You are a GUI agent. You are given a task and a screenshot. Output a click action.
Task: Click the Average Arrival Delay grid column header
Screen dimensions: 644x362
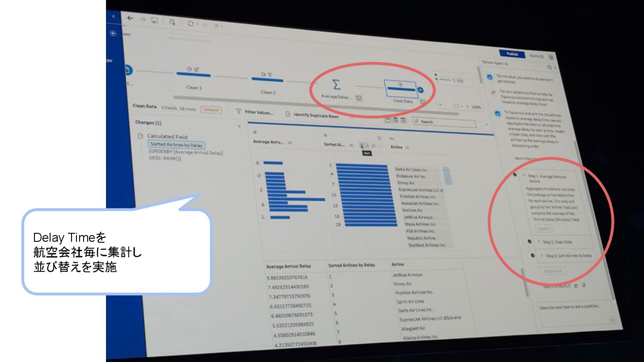[x=288, y=266]
